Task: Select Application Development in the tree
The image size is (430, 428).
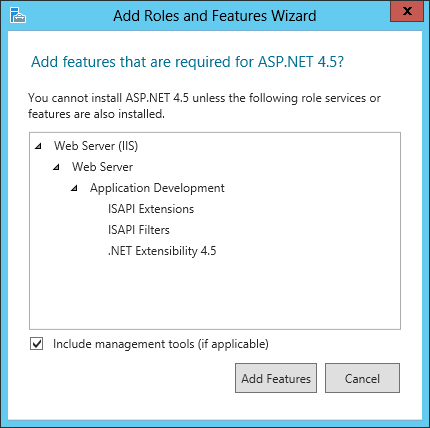Action: (157, 188)
